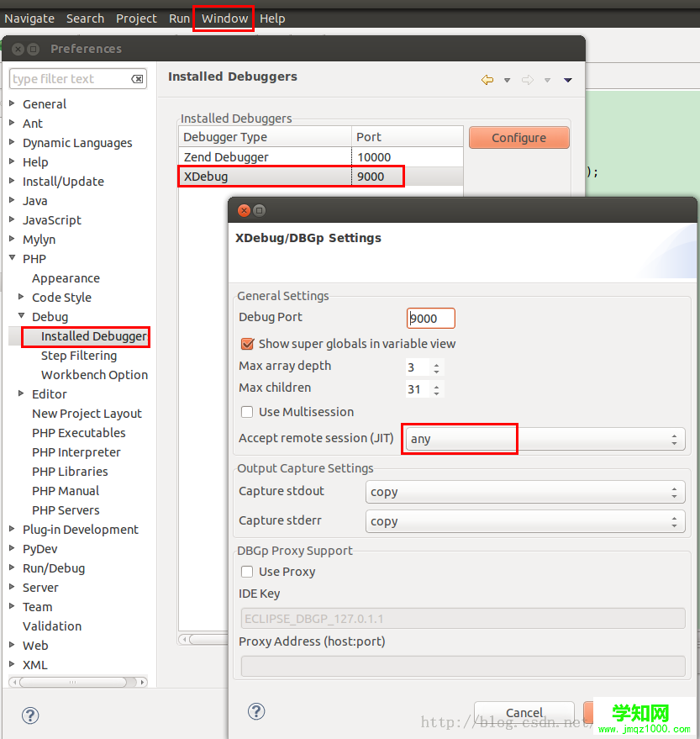Click the help icon in XDebug settings dialog
The height and width of the screenshot is (739, 700).
[256, 711]
